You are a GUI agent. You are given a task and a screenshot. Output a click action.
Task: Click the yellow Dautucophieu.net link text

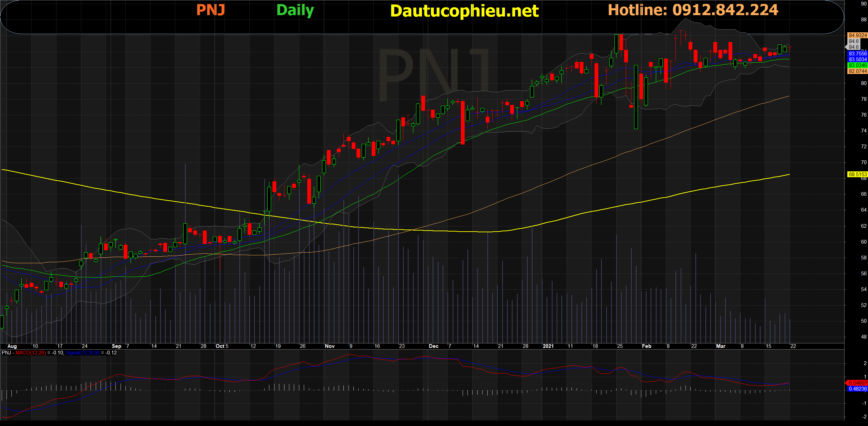(x=464, y=11)
